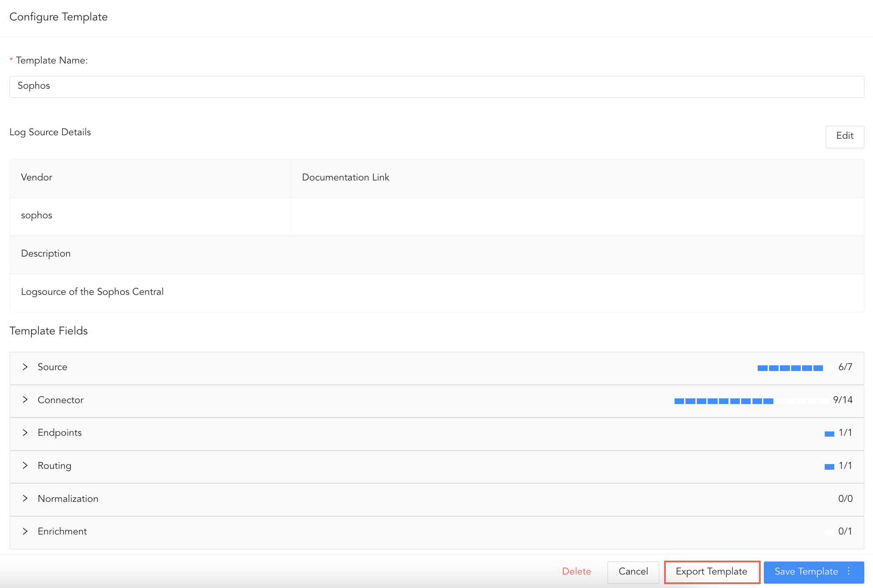Viewport: 873px width, 588px height.
Task: Expand the Routing section chevron
Action: [x=25, y=466]
